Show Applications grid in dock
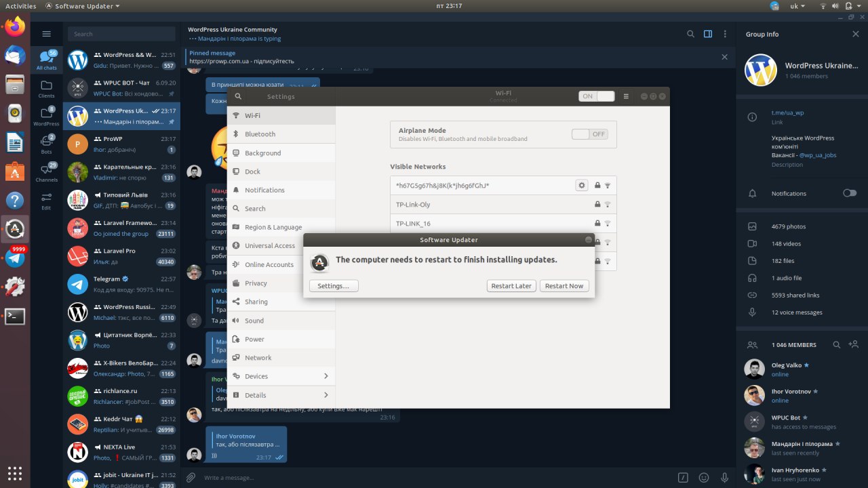 15,473
